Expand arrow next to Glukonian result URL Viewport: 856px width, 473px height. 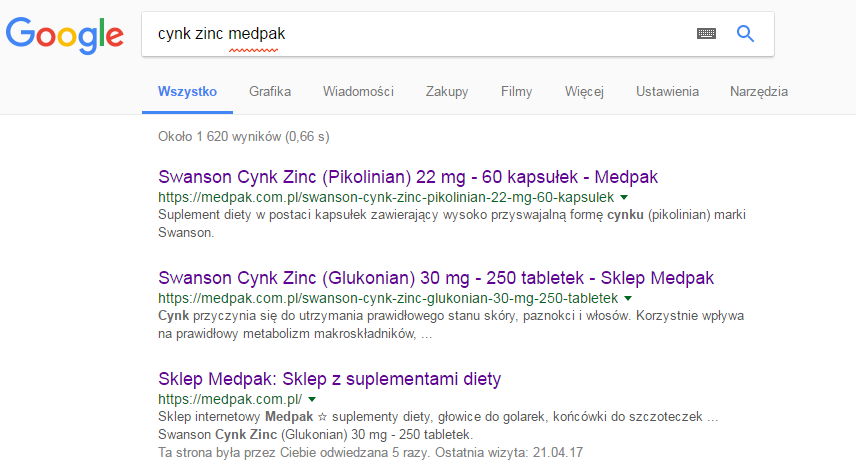[628, 299]
